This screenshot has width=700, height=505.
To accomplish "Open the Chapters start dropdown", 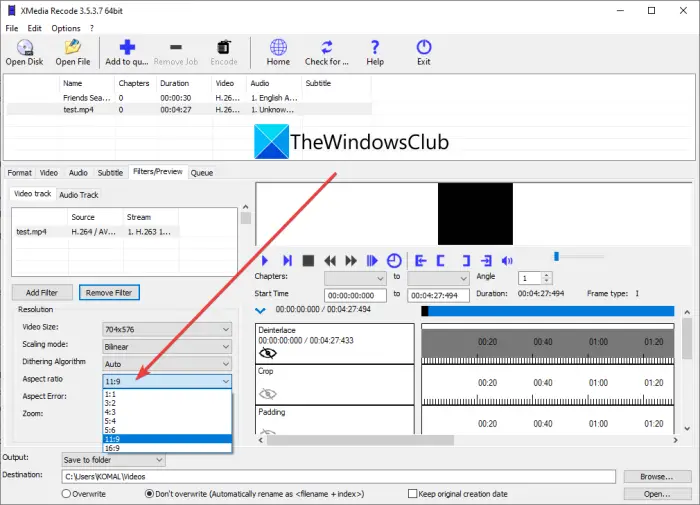I will click(355, 278).
